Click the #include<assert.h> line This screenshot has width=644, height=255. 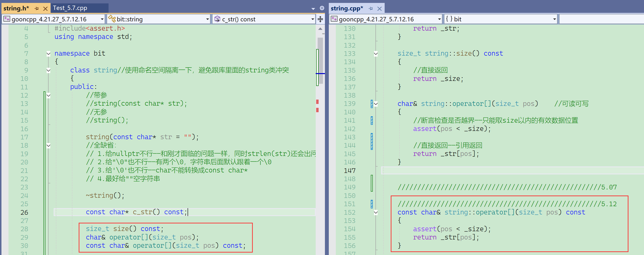point(90,28)
